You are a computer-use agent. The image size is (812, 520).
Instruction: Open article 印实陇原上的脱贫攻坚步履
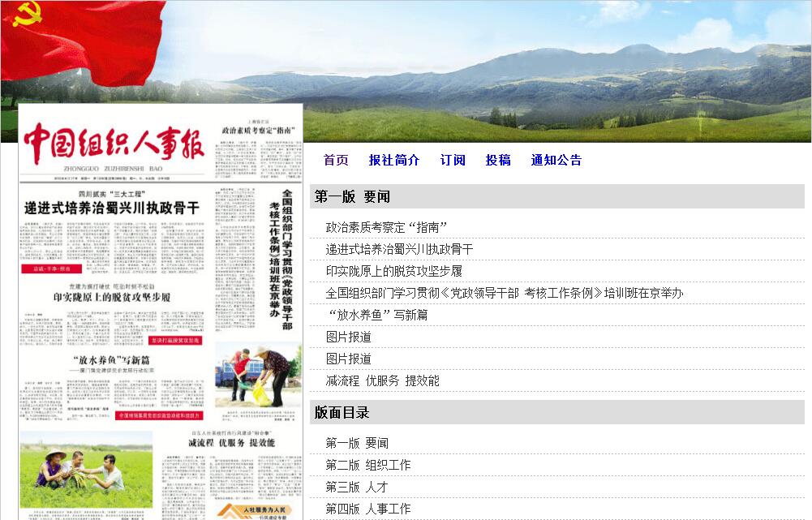pyautogui.click(x=393, y=271)
